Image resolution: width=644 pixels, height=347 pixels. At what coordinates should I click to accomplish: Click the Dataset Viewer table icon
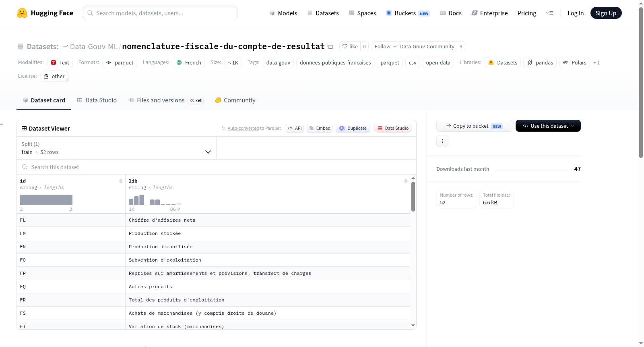point(24,128)
